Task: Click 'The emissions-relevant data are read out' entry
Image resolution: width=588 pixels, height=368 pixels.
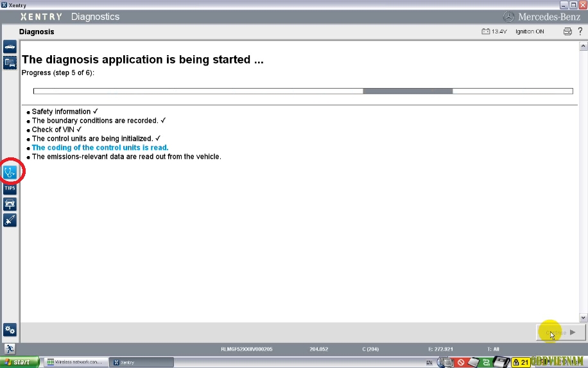Action: pos(126,157)
